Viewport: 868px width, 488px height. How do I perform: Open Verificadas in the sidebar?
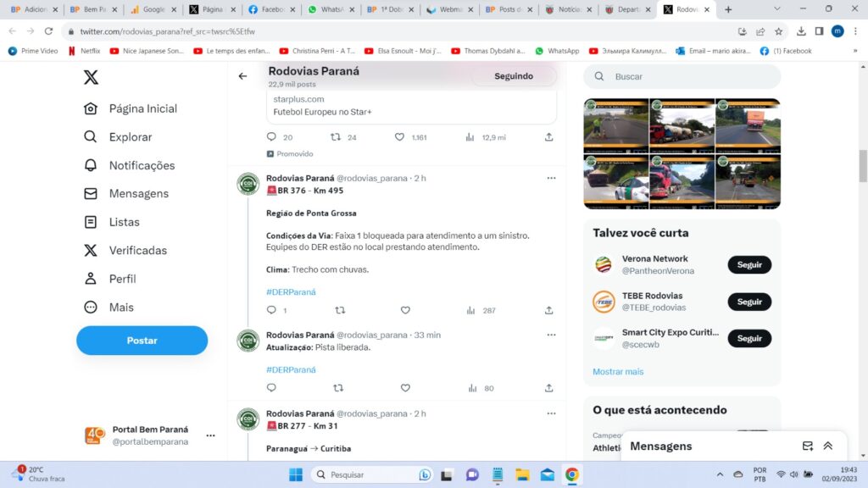point(125,251)
